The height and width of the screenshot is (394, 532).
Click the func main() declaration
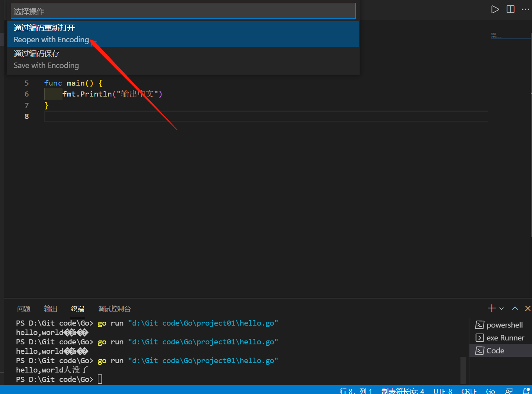point(73,83)
